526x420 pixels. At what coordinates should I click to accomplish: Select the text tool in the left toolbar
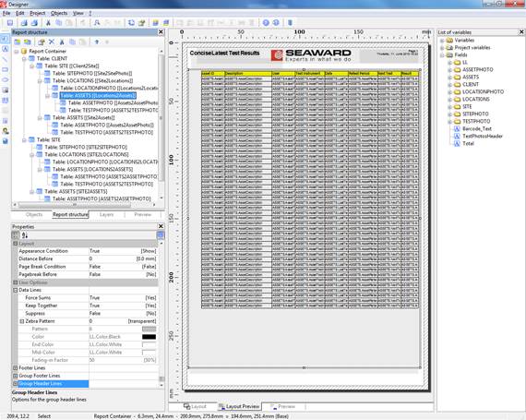(5, 49)
